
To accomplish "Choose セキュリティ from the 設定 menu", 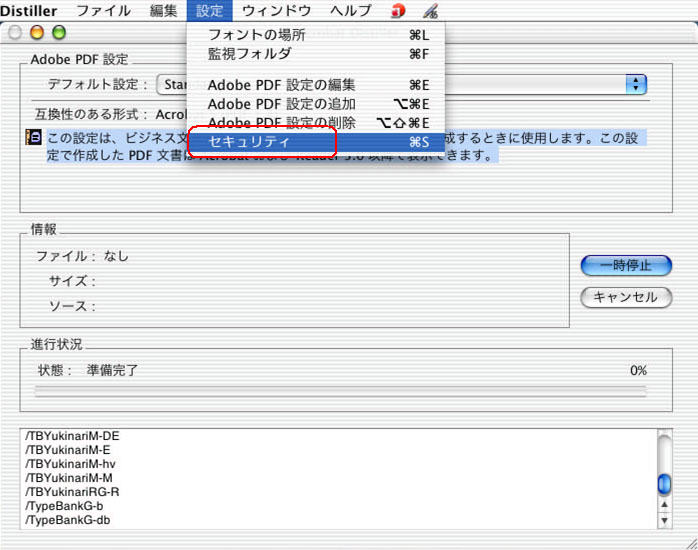I will [x=316, y=142].
